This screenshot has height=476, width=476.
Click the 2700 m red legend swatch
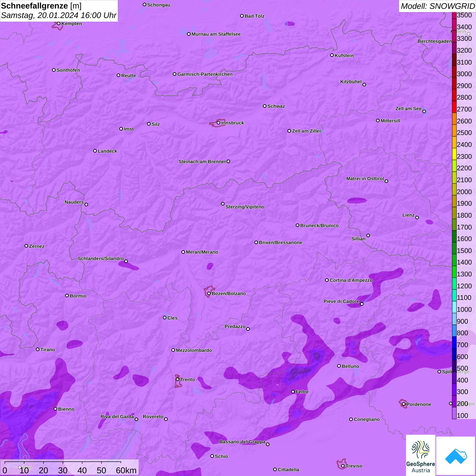[x=454, y=107]
